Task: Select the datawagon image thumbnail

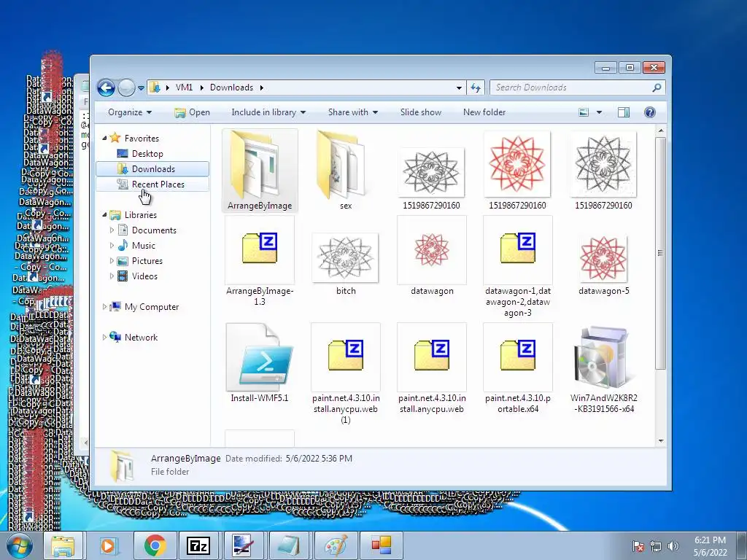Action: 432,256
